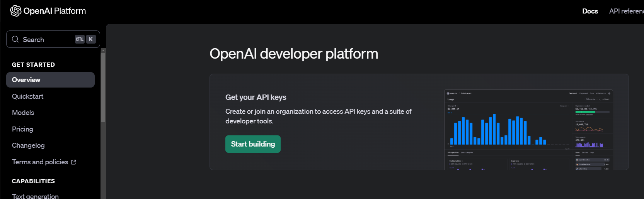Open the Docs tab

(x=590, y=11)
